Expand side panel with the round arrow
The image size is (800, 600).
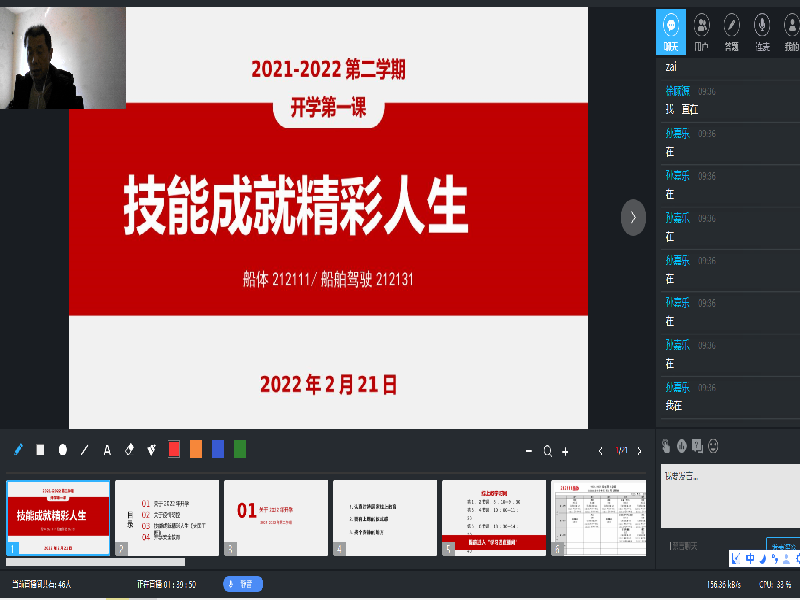(633, 217)
